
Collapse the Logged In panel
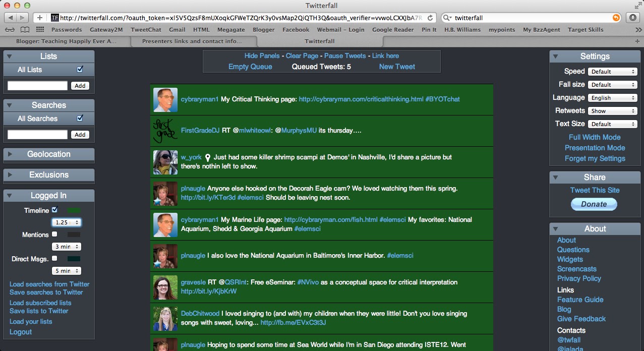10,196
